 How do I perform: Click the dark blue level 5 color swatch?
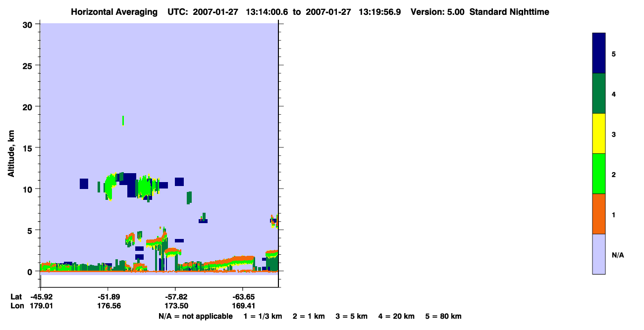(x=599, y=53)
